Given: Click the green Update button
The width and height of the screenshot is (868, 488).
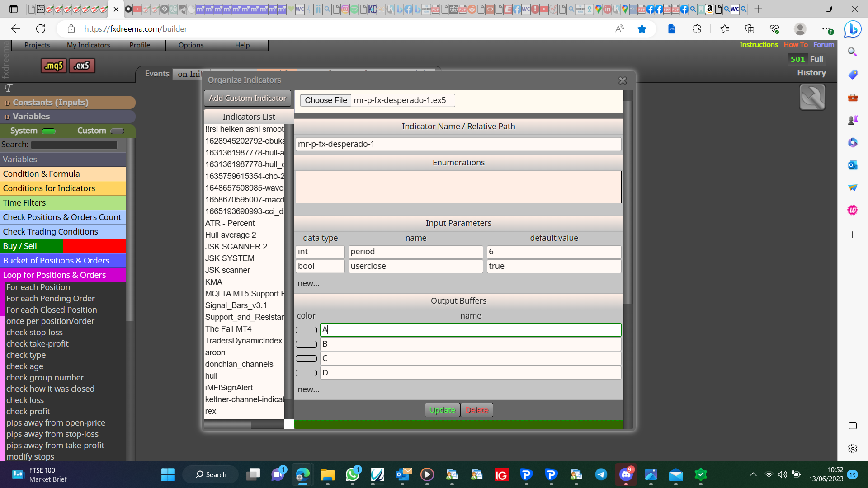Looking at the screenshot, I should [x=442, y=410].
